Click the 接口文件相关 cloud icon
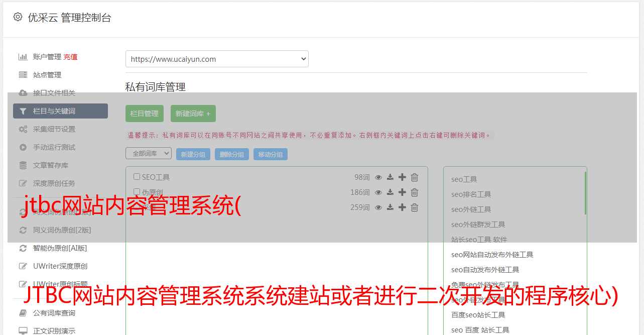Screen dimensions: 644x335 click(x=23, y=93)
